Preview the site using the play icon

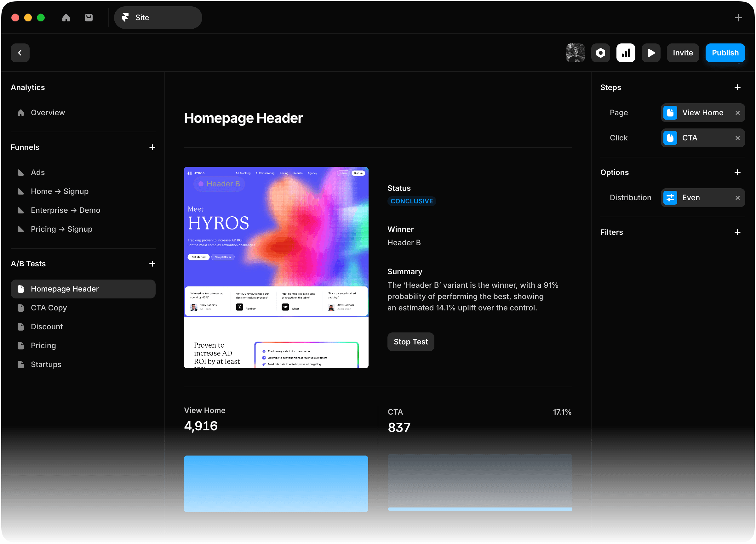(651, 53)
